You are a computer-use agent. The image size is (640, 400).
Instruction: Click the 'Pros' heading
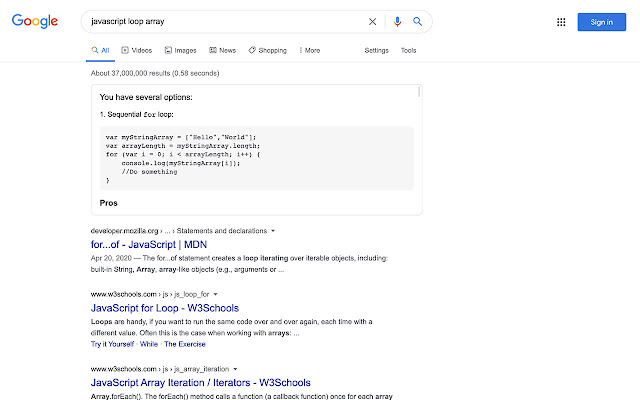[109, 203]
